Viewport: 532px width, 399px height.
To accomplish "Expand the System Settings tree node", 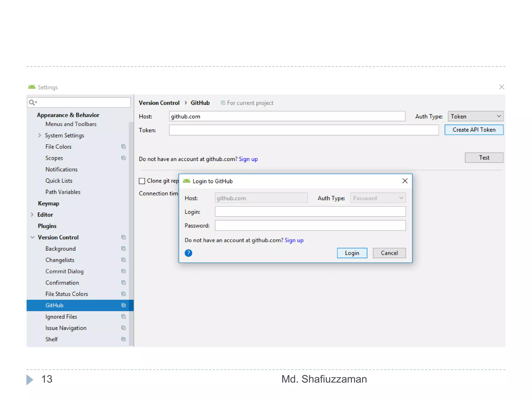I will [x=39, y=135].
